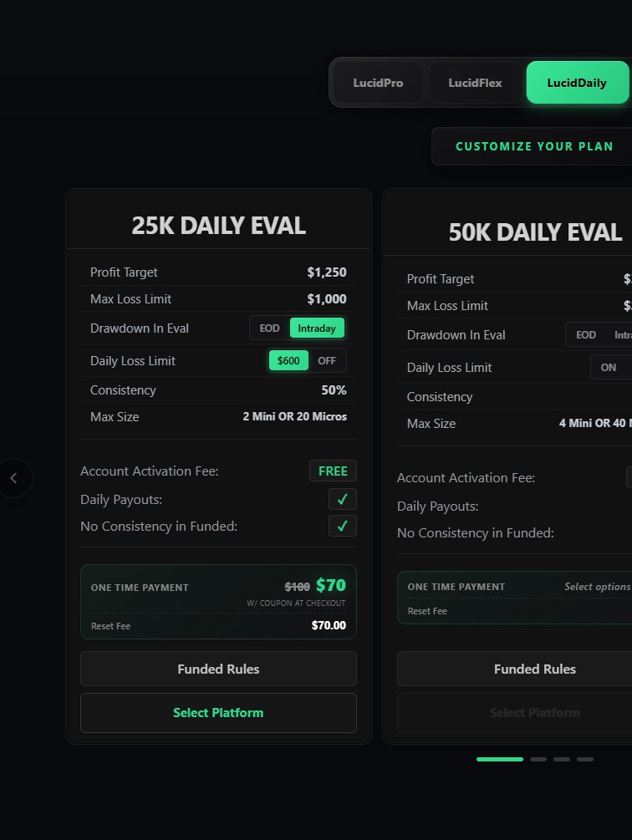The width and height of the screenshot is (632, 840).
Task: Go to previous card with left chevron arrow
Action: (x=14, y=478)
